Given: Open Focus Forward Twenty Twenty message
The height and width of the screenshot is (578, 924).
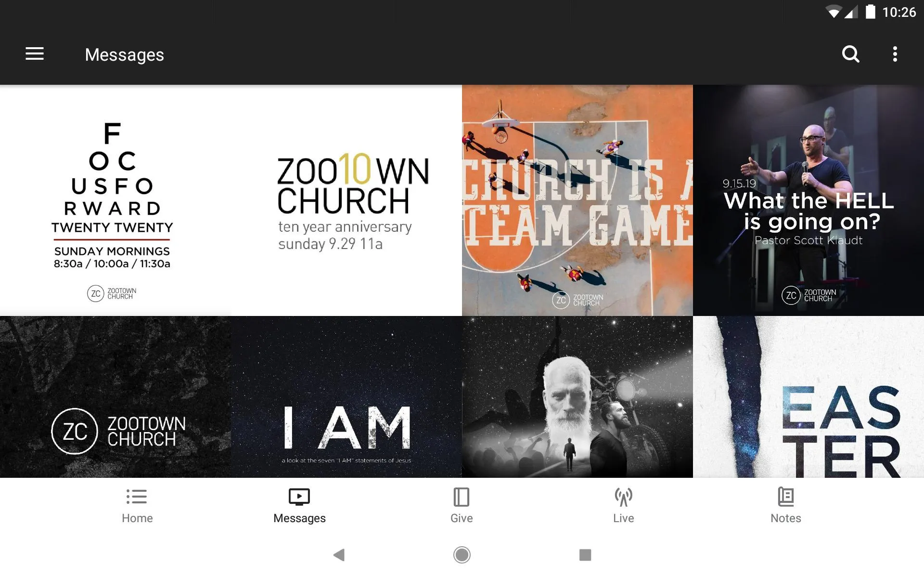Looking at the screenshot, I should tap(115, 199).
